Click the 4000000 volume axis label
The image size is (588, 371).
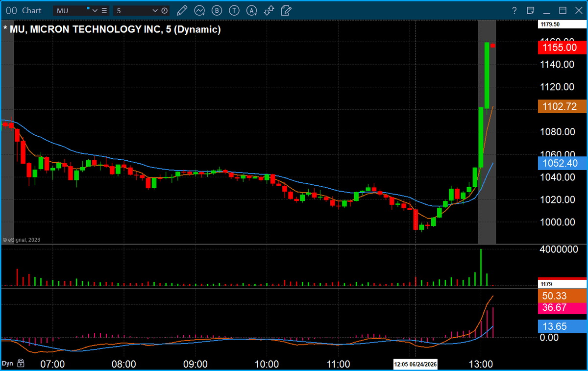(560, 249)
